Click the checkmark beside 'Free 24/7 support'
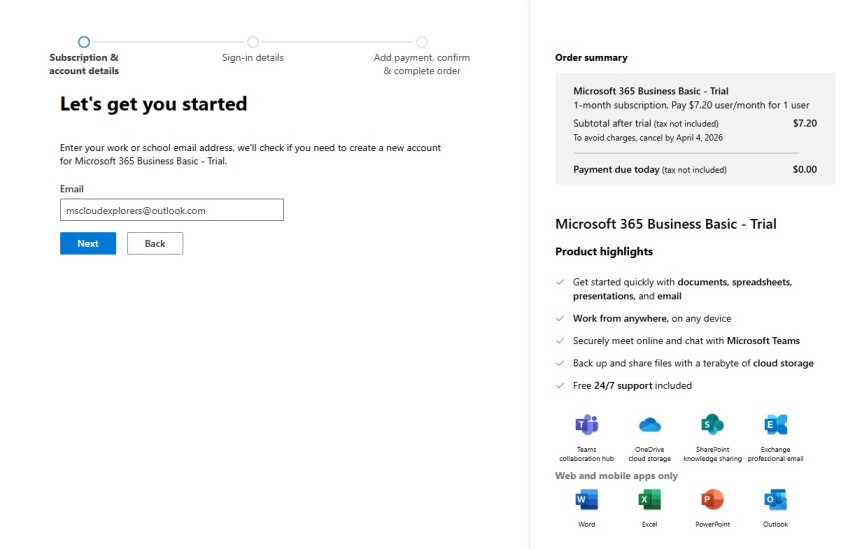The width and height of the screenshot is (855, 549). pyautogui.click(x=560, y=385)
